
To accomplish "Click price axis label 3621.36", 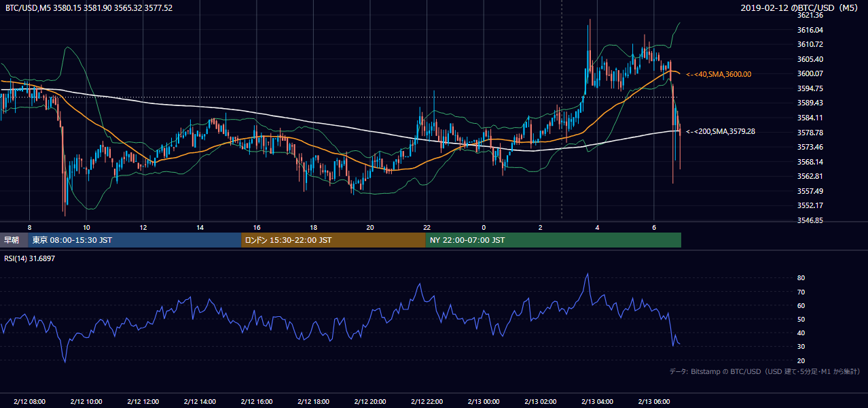I will coord(810,15).
